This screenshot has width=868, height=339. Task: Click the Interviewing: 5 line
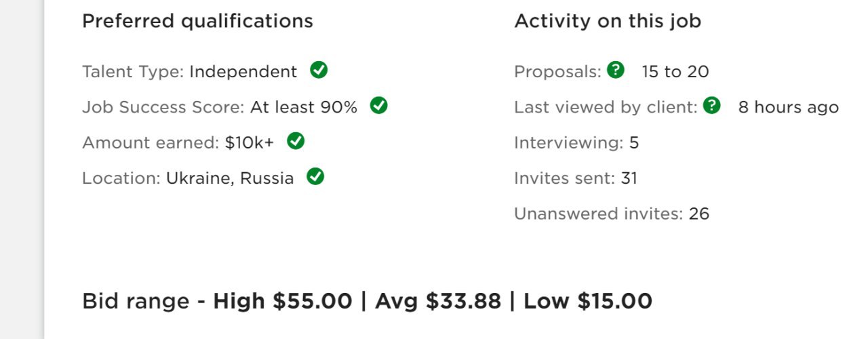tap(576, 143)
